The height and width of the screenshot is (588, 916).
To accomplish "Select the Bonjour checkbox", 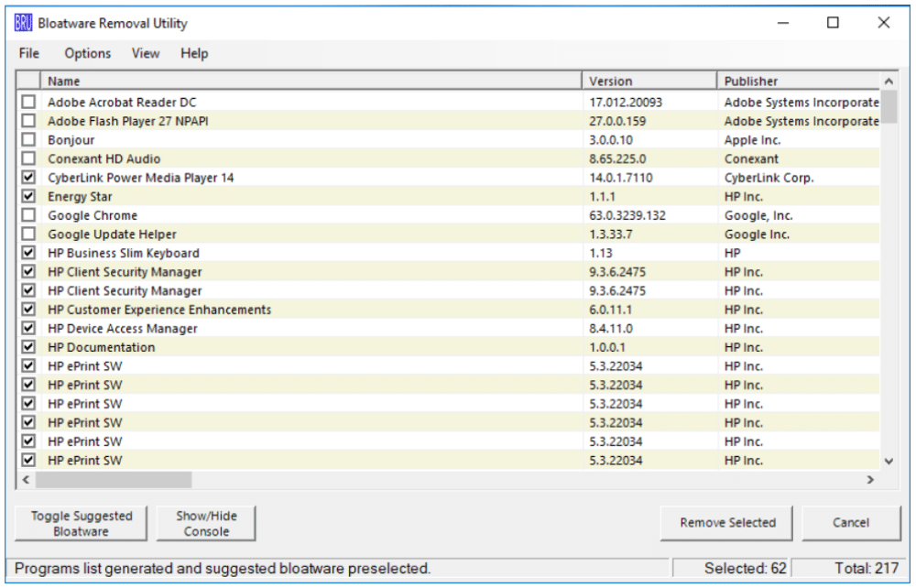I will coord(28,139).
